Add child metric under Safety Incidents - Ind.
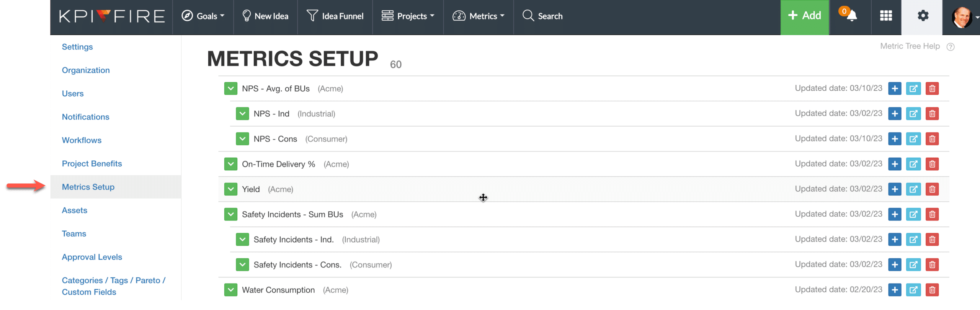Image resolution: width=980 pixels, height=310 pixels. [894, 240]
